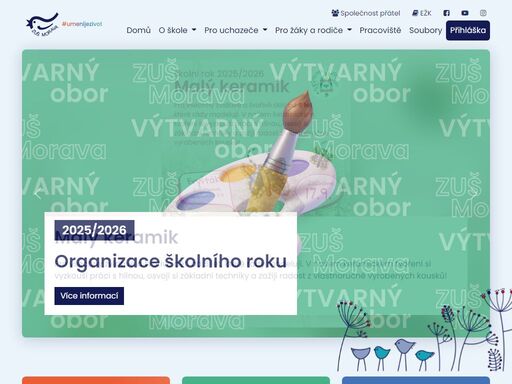Click the Organizace školního roku heading
This screenshot has height=384, width=512.
[x=170, y=261]
